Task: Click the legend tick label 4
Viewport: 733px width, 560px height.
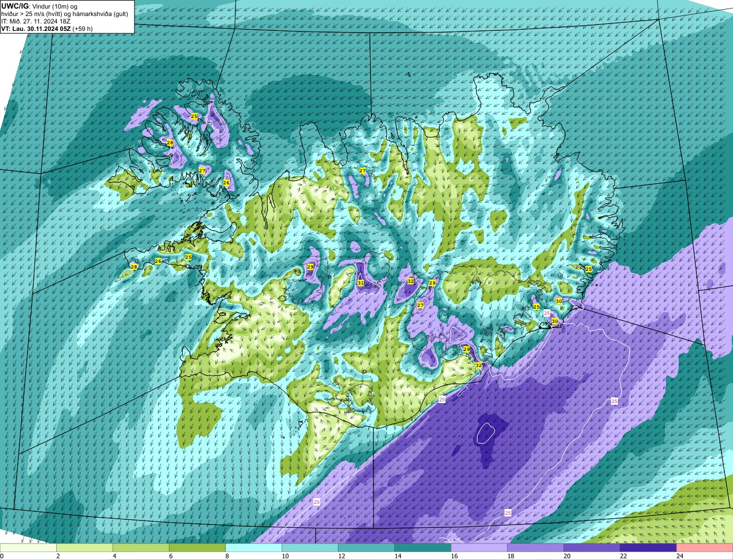Action: [113, 556]
